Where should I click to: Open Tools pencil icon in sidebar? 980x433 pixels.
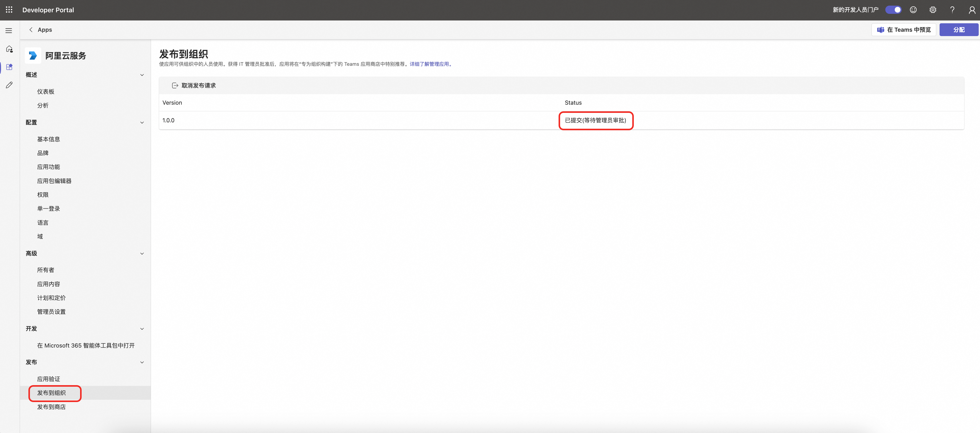click(x=9, y=85)
